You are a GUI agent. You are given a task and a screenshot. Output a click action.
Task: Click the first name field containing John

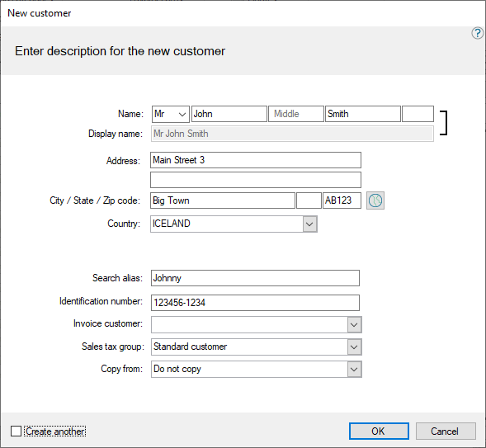[x=229, y=114]
